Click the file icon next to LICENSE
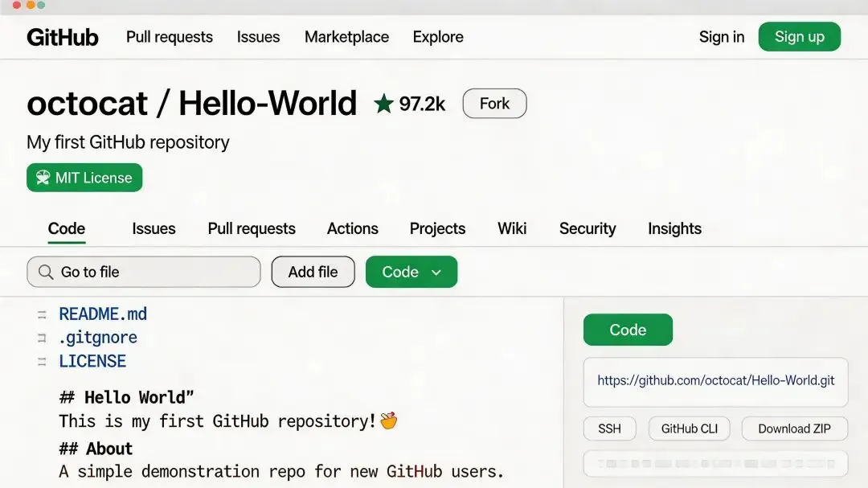 point(42,362)
